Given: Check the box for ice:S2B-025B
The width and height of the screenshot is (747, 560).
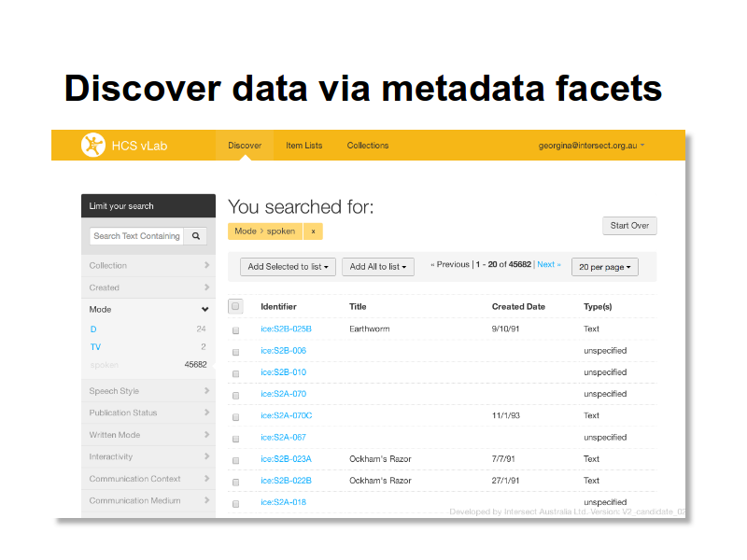Looking at the screenshot, I should (x=235, y=330).
